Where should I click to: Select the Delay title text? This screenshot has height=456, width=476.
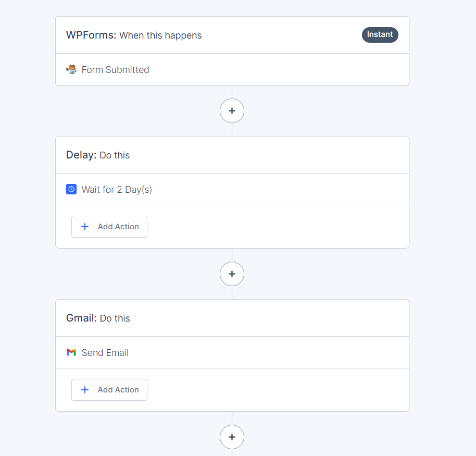click(x=81, y=155)
